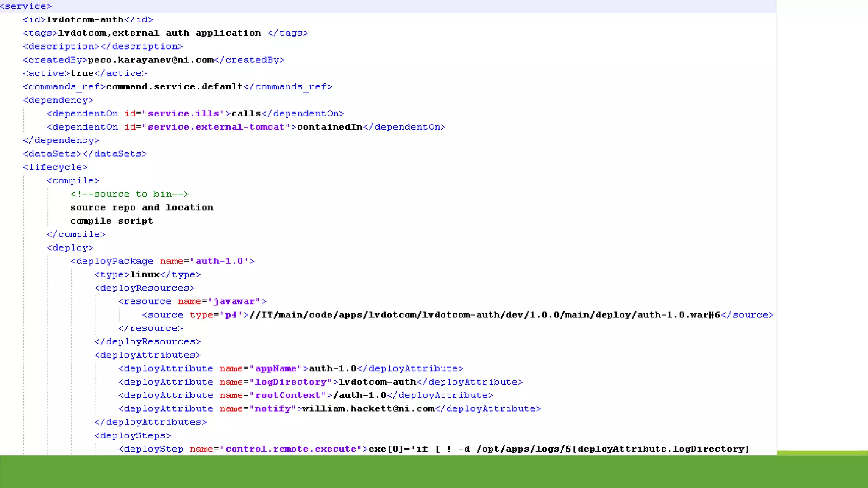This screenshot has width=868, height=488.
Task: Select the service.ills attribute value
Action: (183, 114)
